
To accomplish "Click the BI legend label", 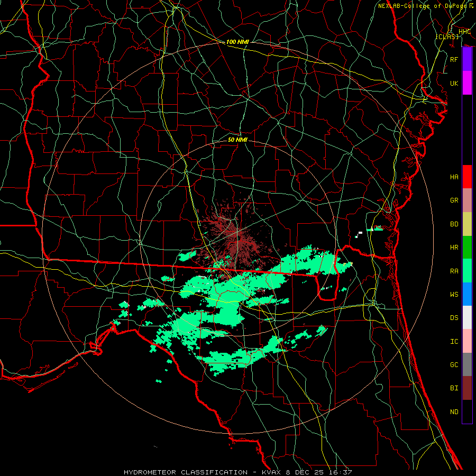I will 454,388.
